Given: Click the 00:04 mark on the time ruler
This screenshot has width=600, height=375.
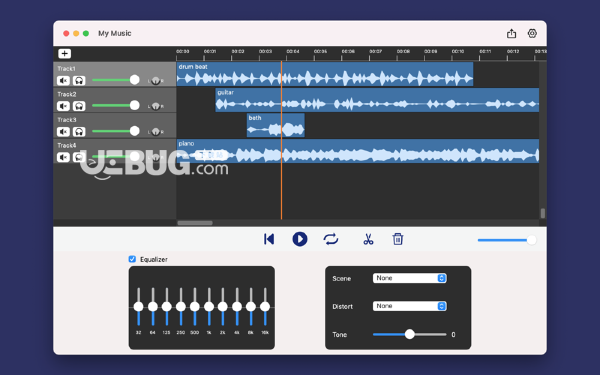Looking at the screenshot, I should coord(293,51).
